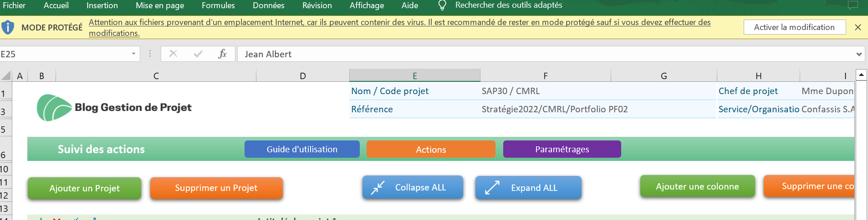Open the Formules ribbon tab

click(218, 5)
